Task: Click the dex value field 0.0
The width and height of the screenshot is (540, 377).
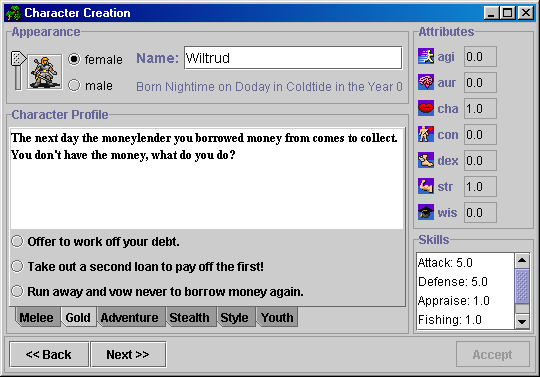Action: pyautogui.click(x=480, y=160)
